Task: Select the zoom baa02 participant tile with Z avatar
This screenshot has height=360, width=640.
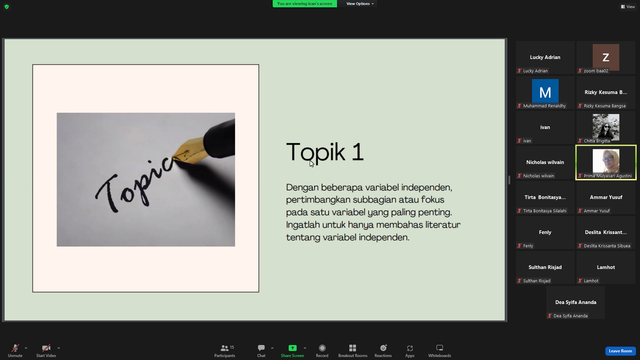Action: point(606,58)
